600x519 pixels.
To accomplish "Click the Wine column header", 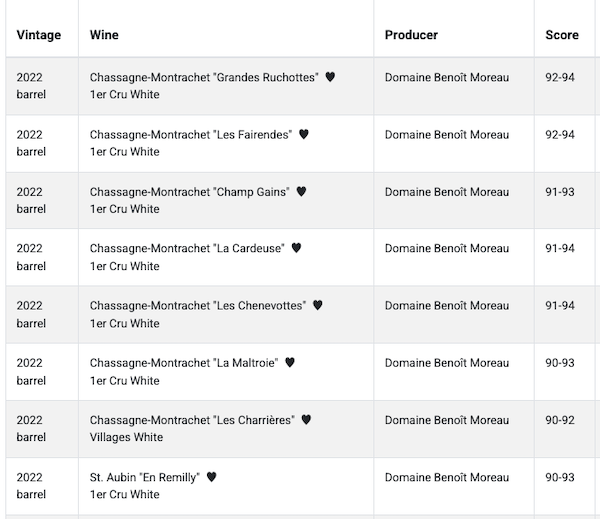I will (104, 35).
